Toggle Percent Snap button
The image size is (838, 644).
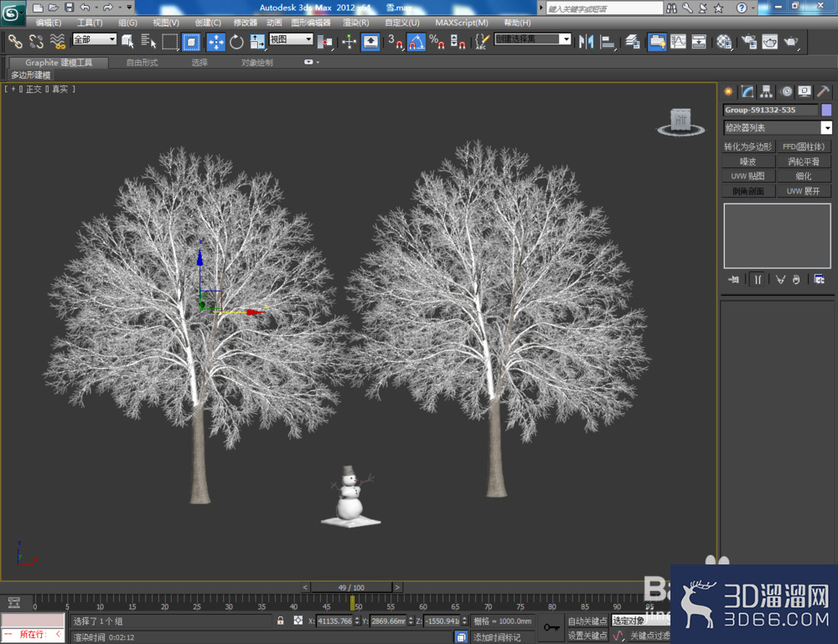click(x=437, y=42)
